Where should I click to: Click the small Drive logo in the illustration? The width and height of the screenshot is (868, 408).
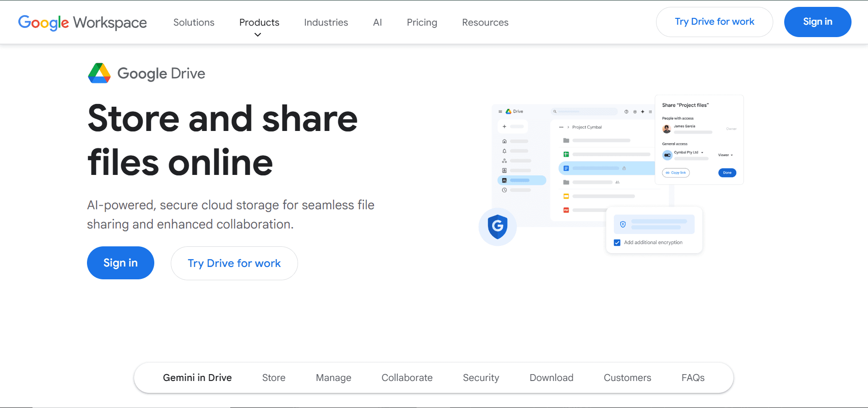tap(509, 111)
